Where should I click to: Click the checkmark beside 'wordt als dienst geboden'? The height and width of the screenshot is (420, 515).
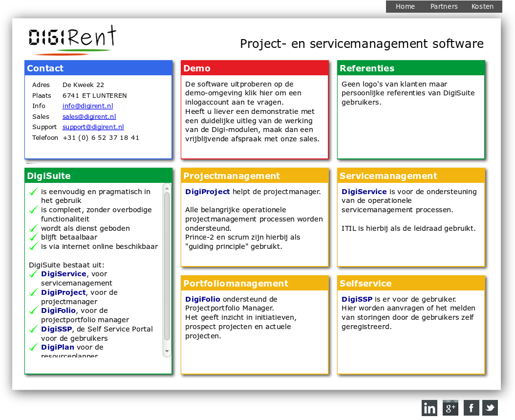click(x=34, y=228)
